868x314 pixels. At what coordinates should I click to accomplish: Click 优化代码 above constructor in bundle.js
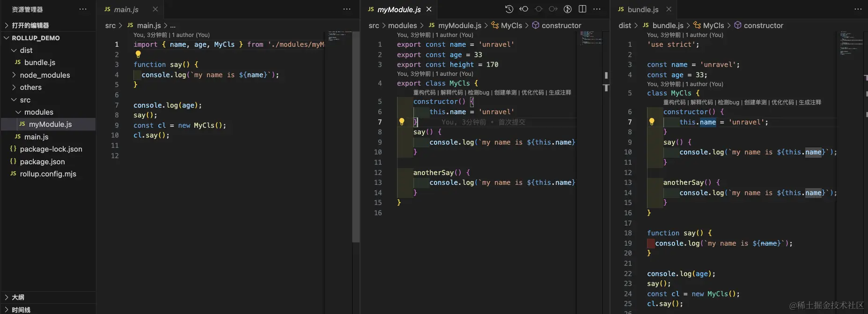pos(782,102)
